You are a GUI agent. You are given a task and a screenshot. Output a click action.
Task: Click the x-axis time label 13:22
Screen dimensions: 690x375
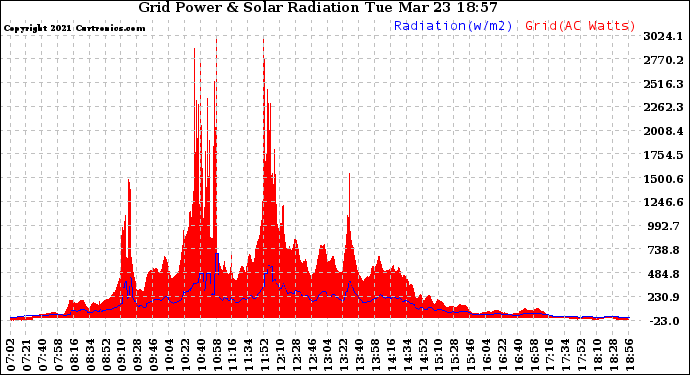pos(344,355)
